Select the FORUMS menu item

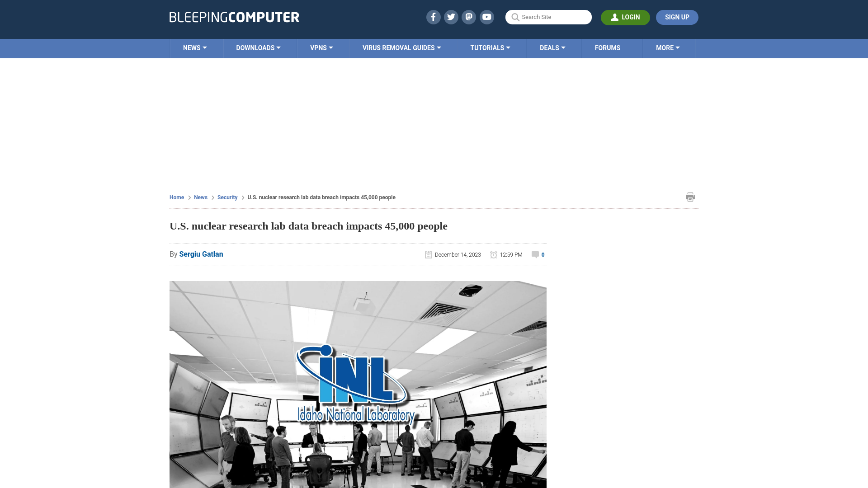pos(607,47)
